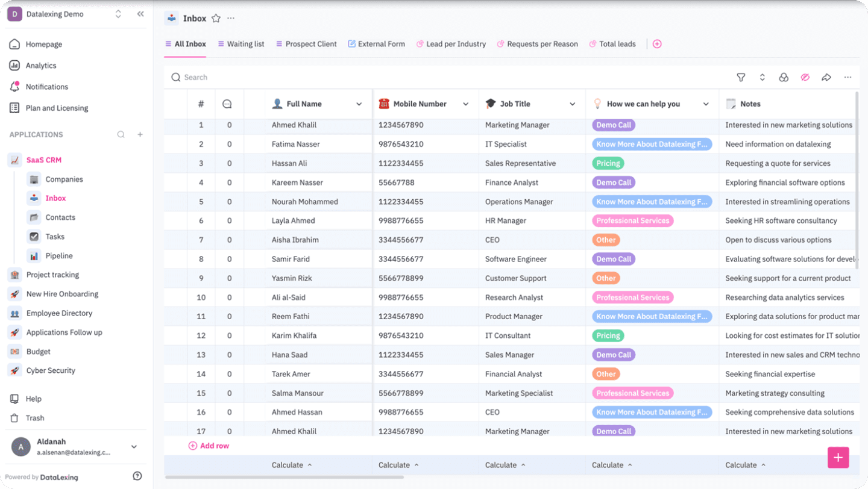Screen dimensions: 868x489
Task: Open the Cyber Security application
Action: click(x=51, y=370)
